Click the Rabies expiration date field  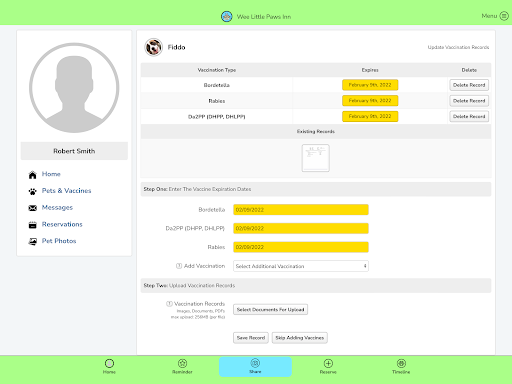coord(301,247)
